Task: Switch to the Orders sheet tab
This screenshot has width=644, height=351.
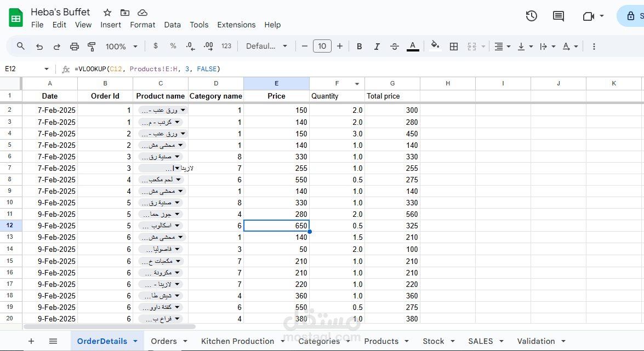Action: (163, 341)
